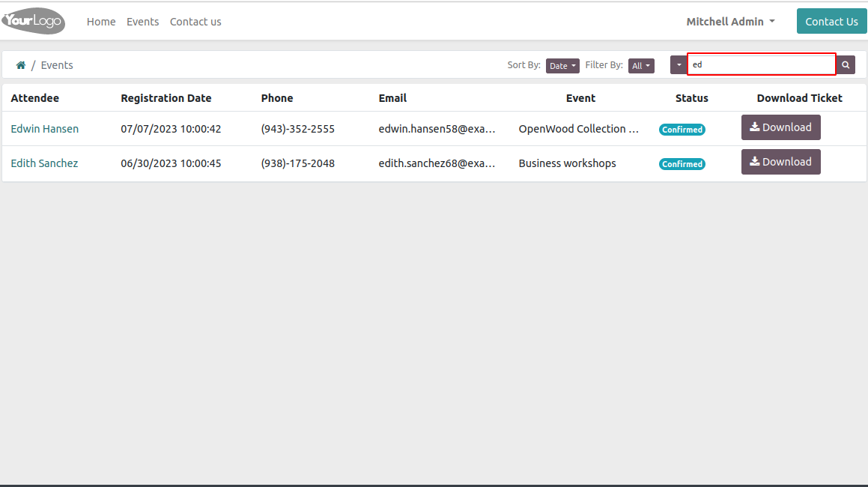868x487 pixels.
Task: Open the Filter By All dropdown
Action: [641, 66]
